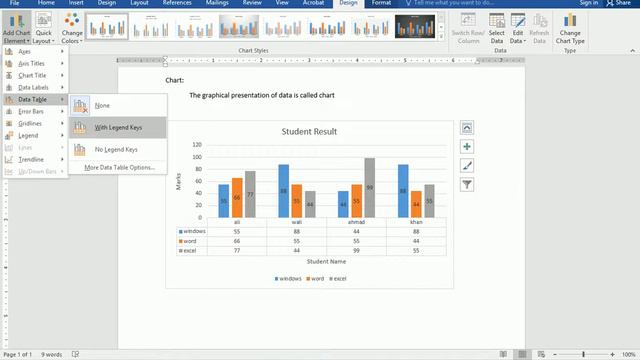Switch to Mailings tab
The width and height of the screenshot is (640, 360).
click(217, 3)
